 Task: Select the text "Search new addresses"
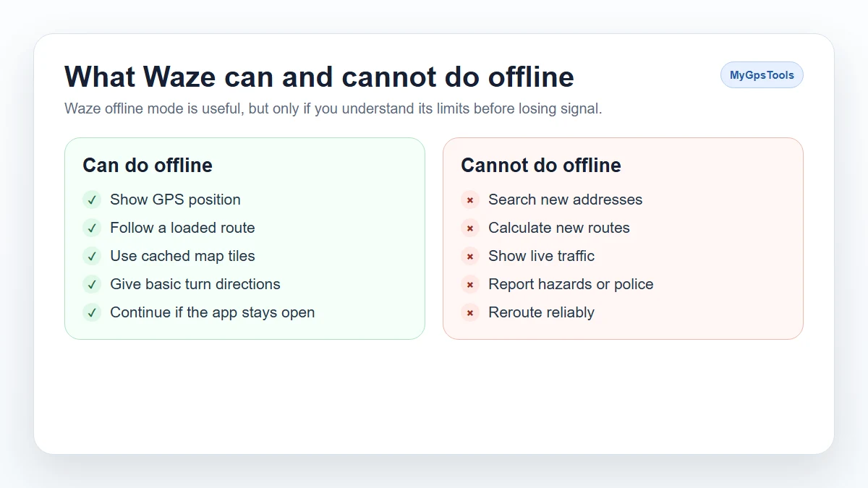pyautogui.click(x=566, y=200)
